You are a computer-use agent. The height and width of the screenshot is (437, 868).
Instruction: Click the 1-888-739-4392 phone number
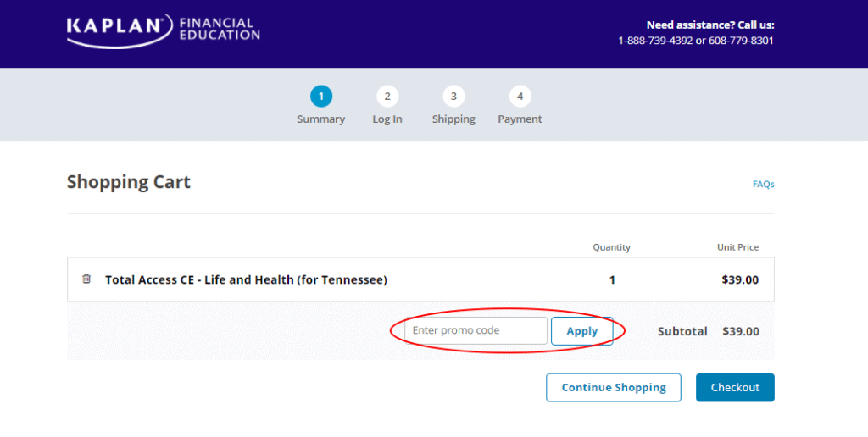(655, 41)
